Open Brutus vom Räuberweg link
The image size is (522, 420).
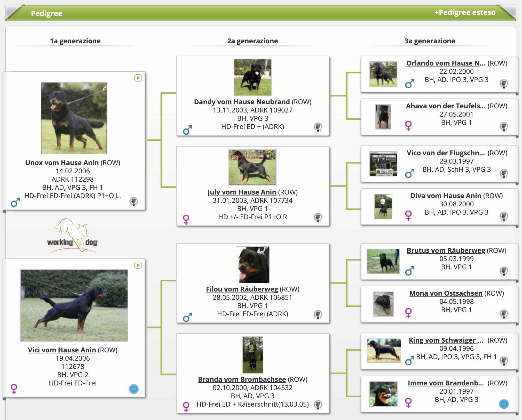coord(446,251)
